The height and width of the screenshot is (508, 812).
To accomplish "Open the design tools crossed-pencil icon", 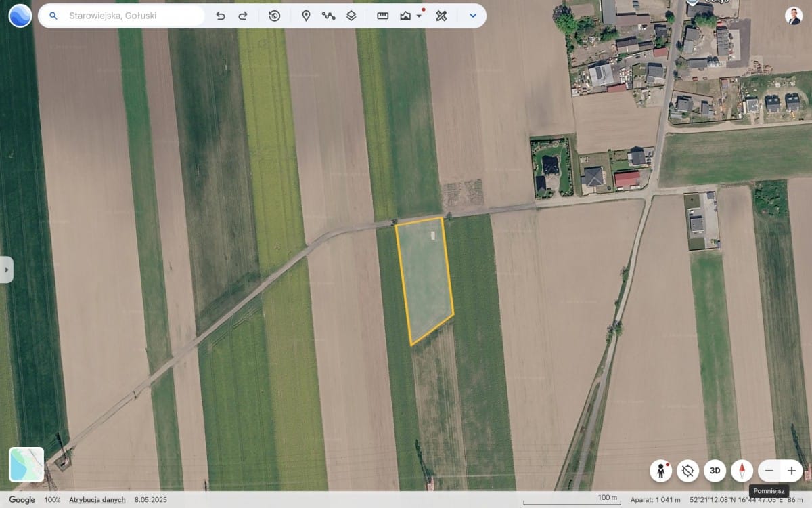I will click(441, 16).
